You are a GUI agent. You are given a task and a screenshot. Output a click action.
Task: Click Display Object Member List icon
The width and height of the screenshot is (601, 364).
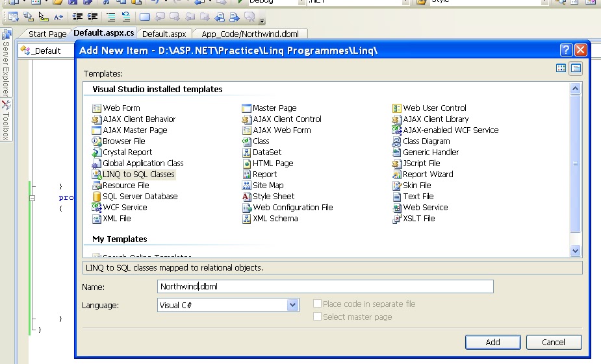[x=13, y=16]
